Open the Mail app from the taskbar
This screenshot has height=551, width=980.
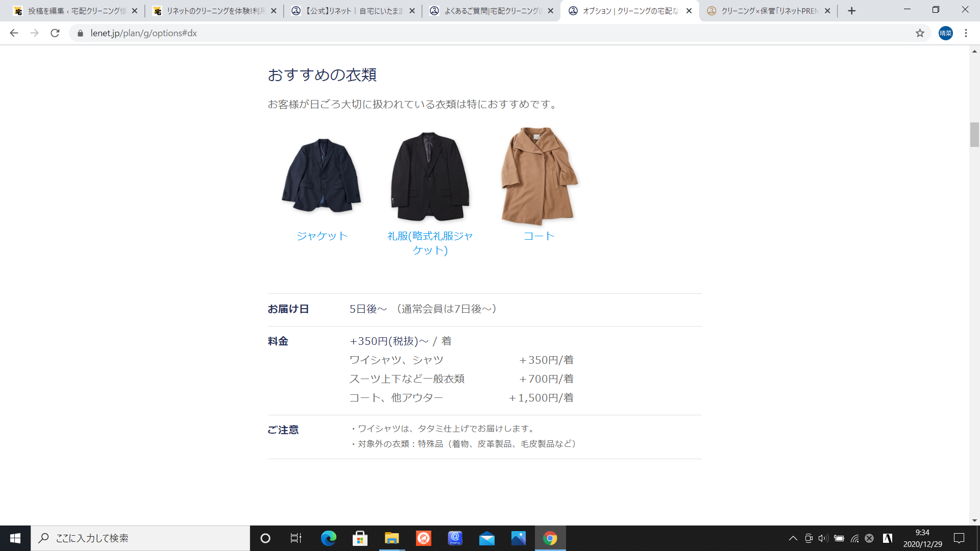(x=486, y=538)
